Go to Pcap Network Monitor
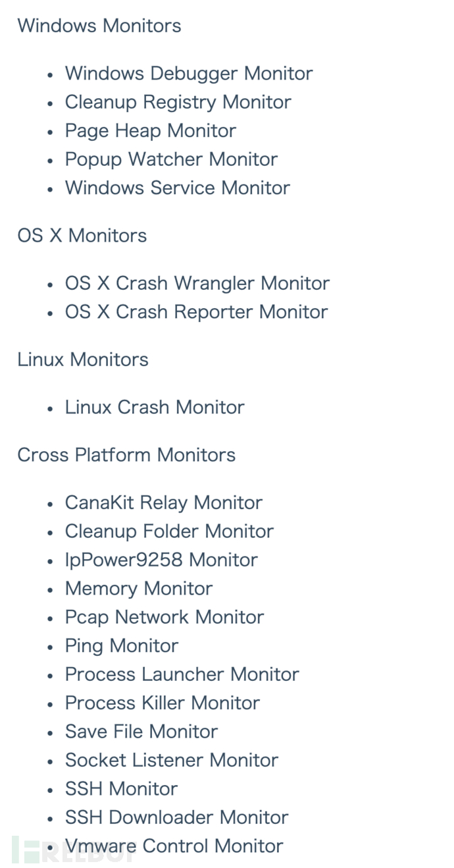The image size is (454, 868). click(164, 617)
